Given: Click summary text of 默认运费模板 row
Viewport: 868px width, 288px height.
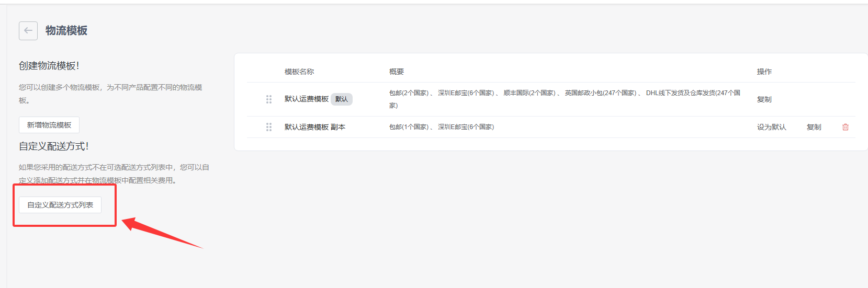Looking at the screenshot, I should point(564,93).
